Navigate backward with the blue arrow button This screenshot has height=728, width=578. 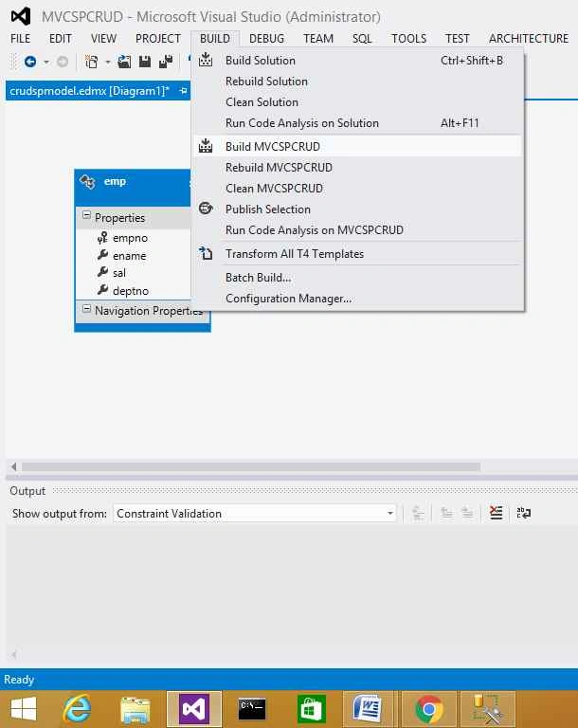[30, 62]
